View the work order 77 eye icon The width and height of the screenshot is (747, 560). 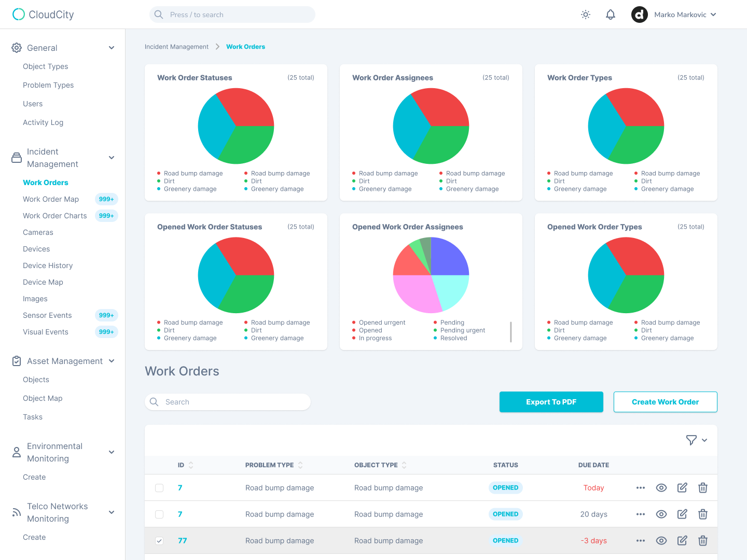click(661, 540)
